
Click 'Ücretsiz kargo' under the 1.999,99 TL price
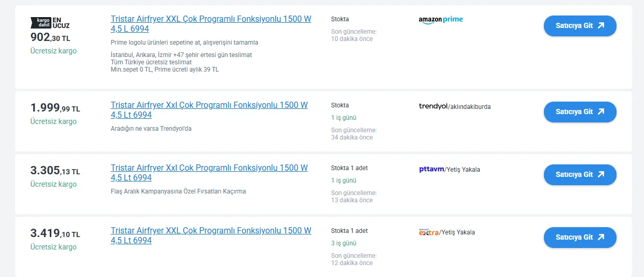click(53, 121)
